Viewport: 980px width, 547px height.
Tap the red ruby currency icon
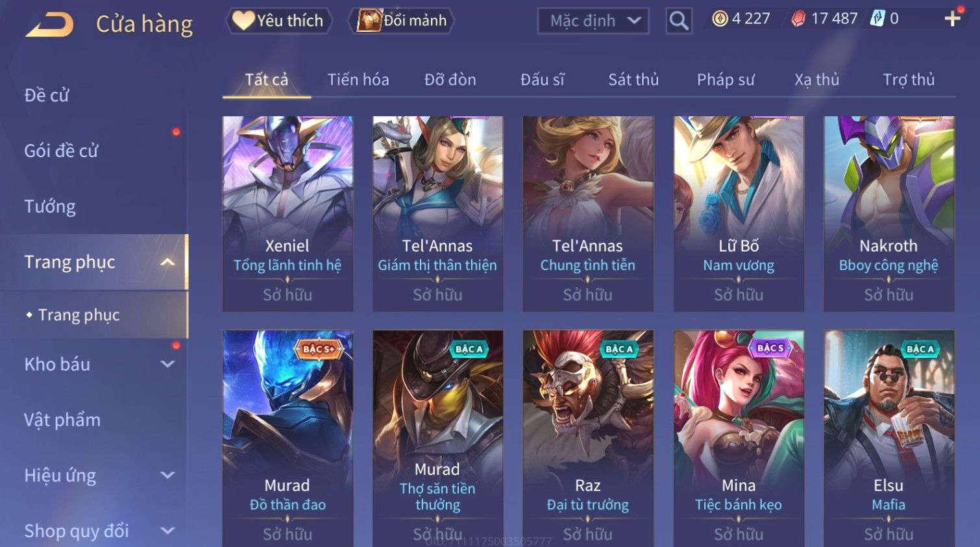coord(798,19)
